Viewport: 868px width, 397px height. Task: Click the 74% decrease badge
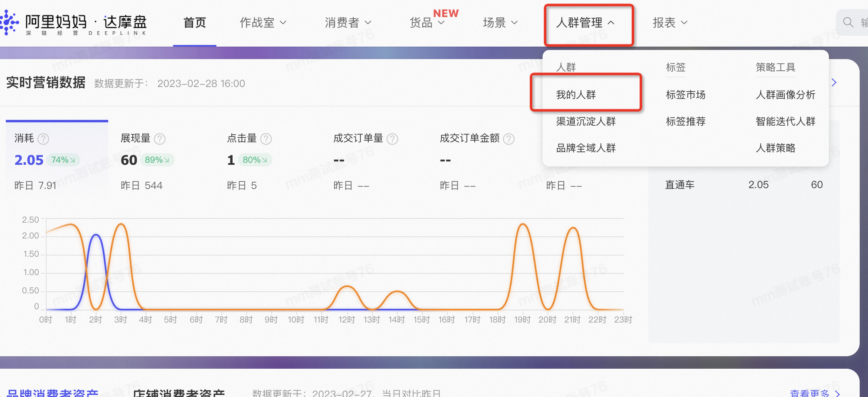pos(63,160)
